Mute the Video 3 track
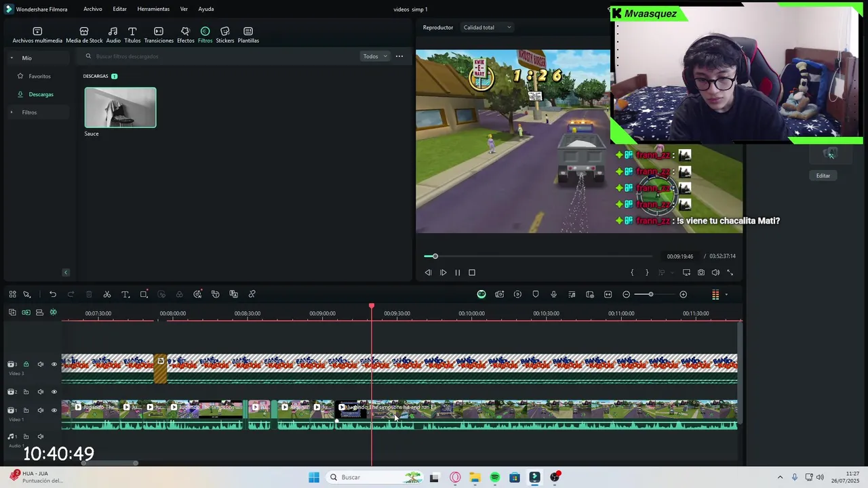Image resolution: width=868 pixels, height=488 pixels. point(40,365)
